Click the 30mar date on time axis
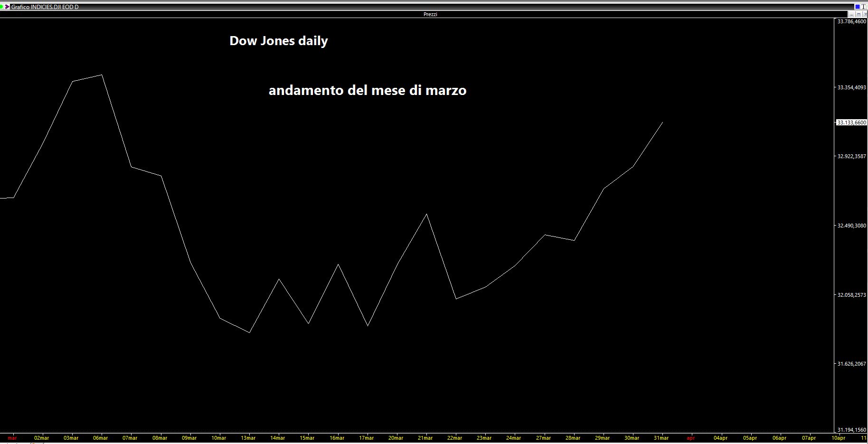Viewport: 868px width, 444px height. coord(632,438)
